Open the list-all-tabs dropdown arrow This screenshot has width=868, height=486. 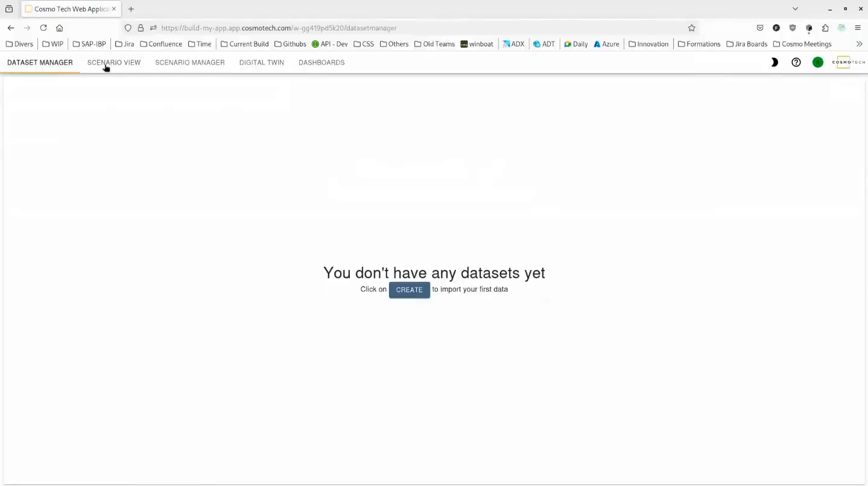click(x=795, y=8)
